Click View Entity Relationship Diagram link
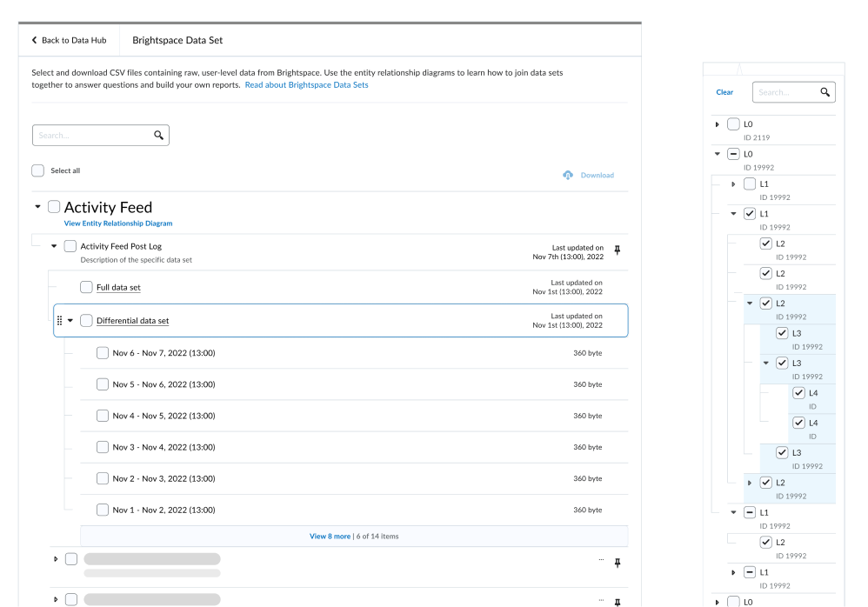 tap(118, 223)
